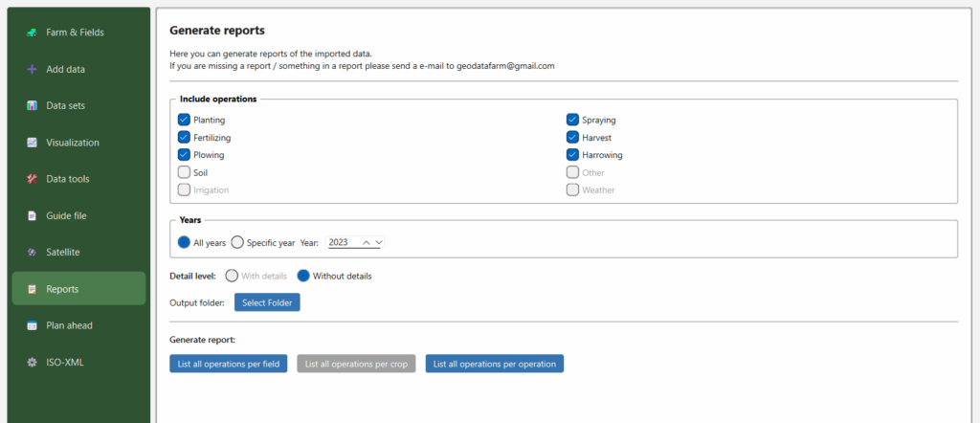The height and width of the screenshot is (423, 980).
Task: Click the Guide file document icon
Action: pos(32,216)
